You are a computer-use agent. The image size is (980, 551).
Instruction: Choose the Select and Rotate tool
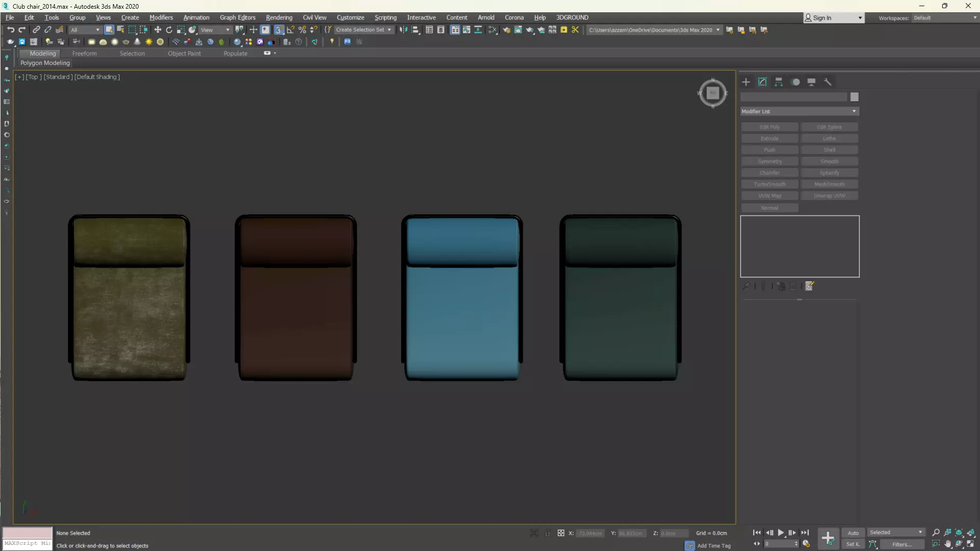point(169,30)
